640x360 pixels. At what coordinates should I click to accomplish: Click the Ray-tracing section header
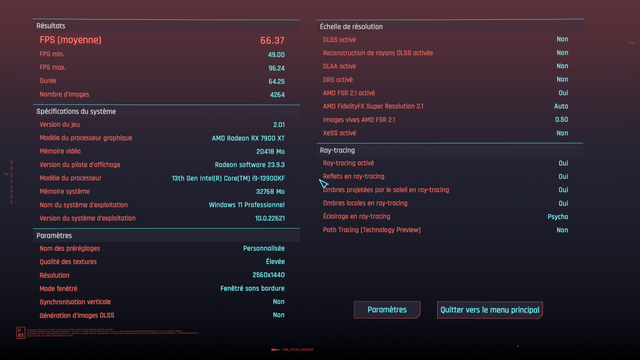[x=337, y=150]
